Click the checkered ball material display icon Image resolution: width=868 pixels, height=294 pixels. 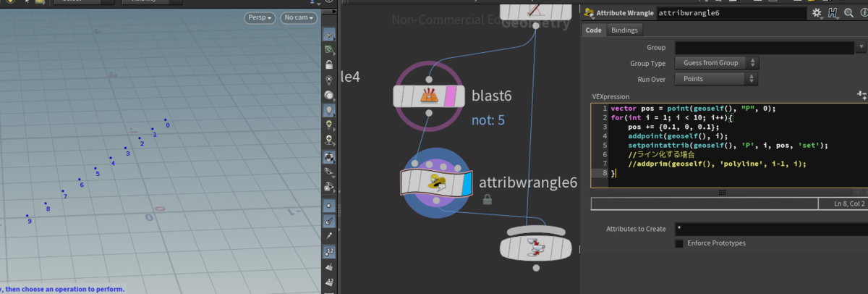(329, 156)
